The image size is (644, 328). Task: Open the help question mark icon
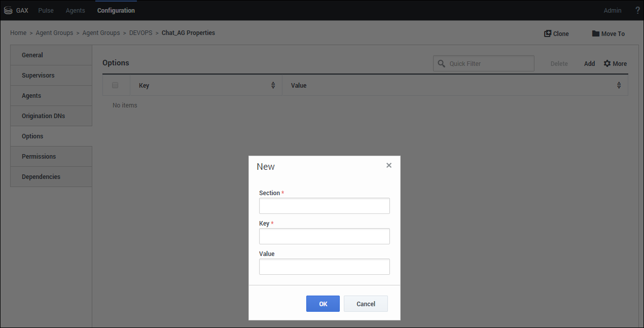coord(637,11)
